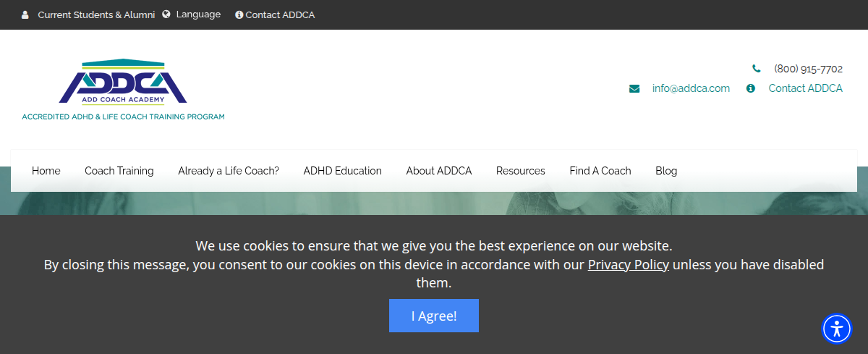Click the info@addca.com email link
This screenshot has width=868, height=354.
point(691,88)
